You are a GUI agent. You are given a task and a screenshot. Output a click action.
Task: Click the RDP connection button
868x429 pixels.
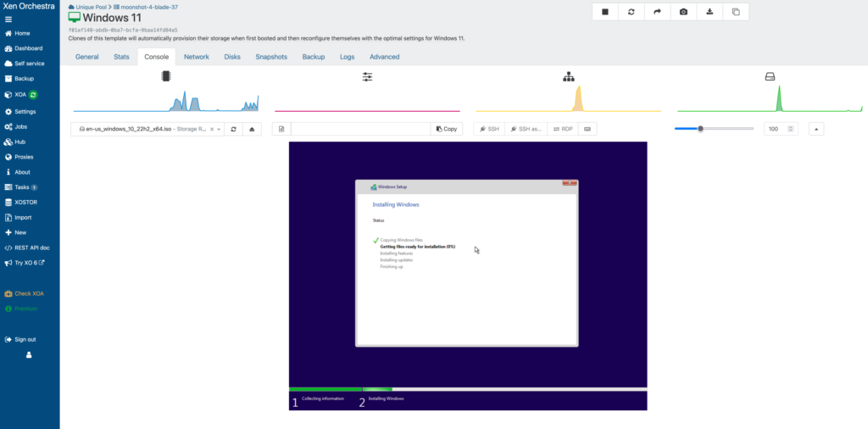click(562, 129)
